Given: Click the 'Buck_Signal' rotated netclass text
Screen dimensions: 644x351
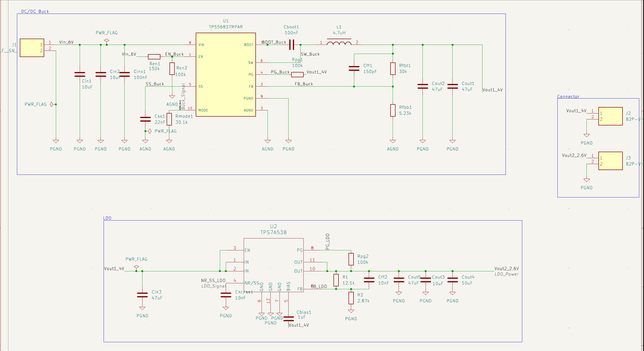Looking at the screenshot, I should pos(184,96).
